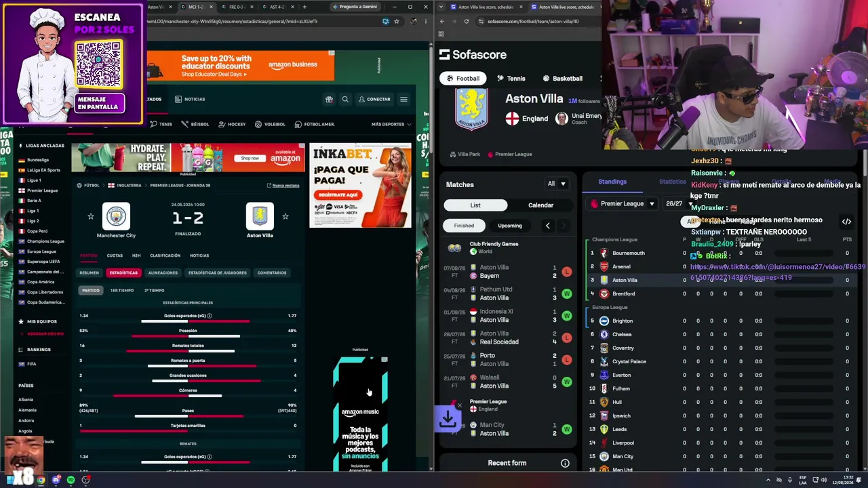Open Chrome from the taskbar
868x488 pixels.
point(41,480)
